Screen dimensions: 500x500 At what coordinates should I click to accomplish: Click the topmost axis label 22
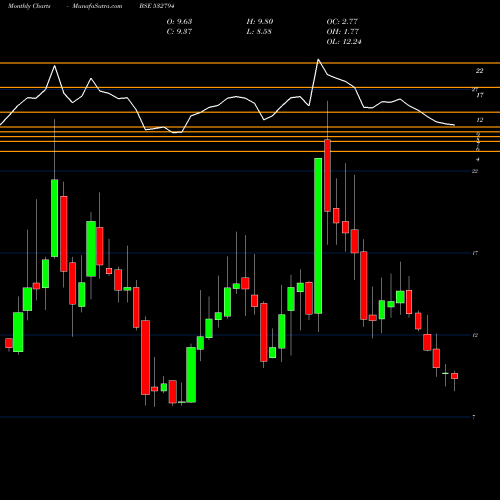coord(479,71)
